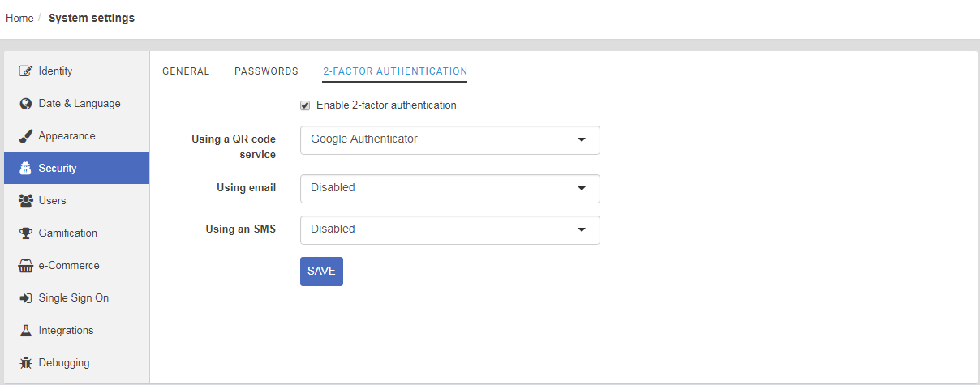Click the Users group icon
The width and height of the screenshot is (980, 385).
(25, 201)
